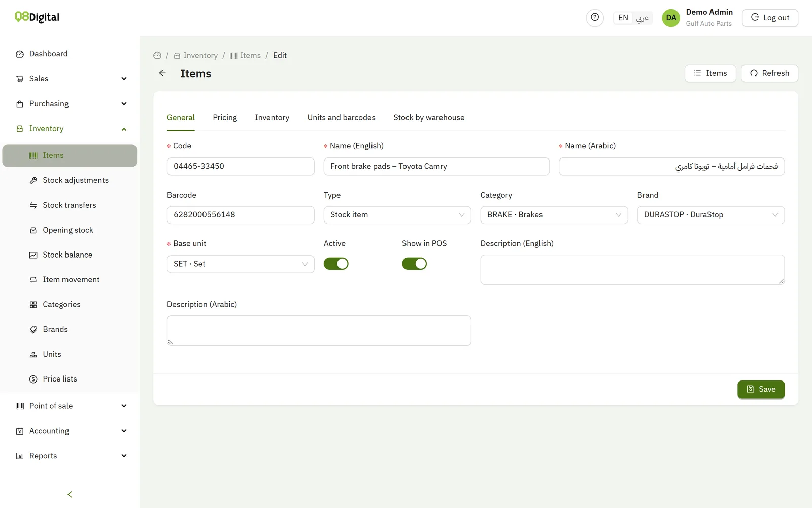Click the Refresh button
This screenshot has height=508, width=812.
(x=769, y=73)
